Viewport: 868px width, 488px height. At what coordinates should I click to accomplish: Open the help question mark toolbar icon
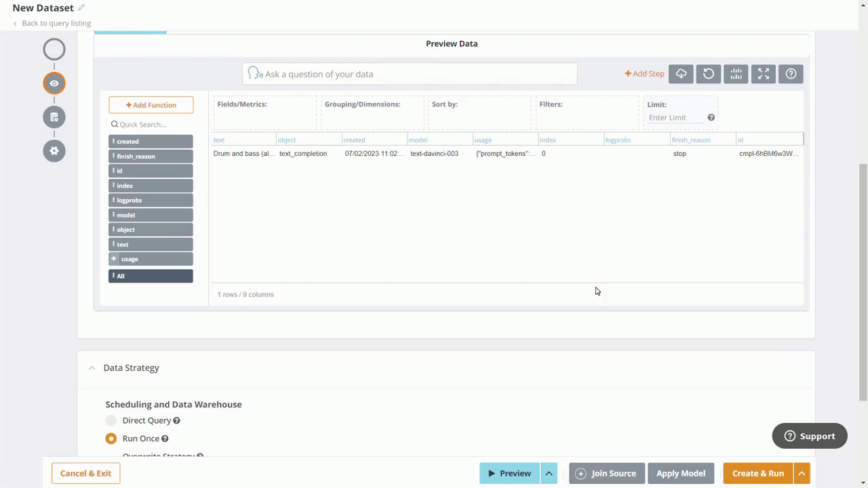791,74
